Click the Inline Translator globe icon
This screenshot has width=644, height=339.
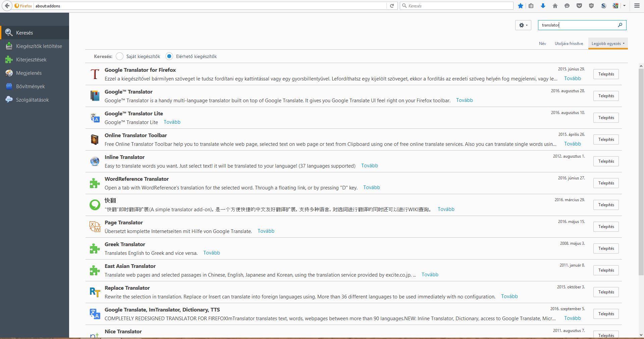point(95,161)
